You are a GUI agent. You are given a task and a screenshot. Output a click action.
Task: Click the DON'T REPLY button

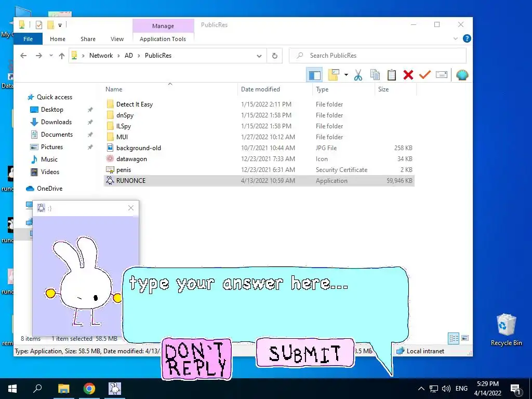tap(196, 359)
